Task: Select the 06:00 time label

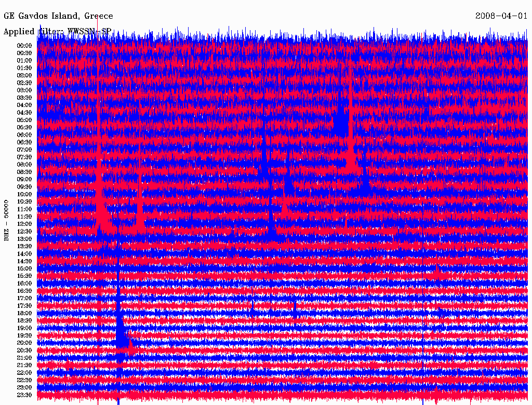Action: pyautogui.click(x=24, y=135)
